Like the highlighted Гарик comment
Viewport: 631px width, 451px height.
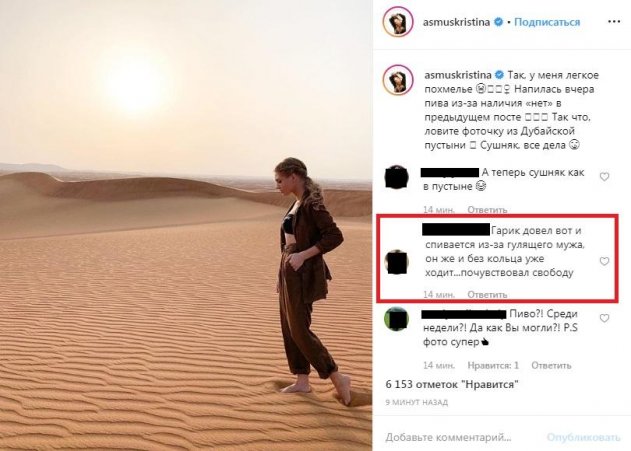tap(604, 261)
